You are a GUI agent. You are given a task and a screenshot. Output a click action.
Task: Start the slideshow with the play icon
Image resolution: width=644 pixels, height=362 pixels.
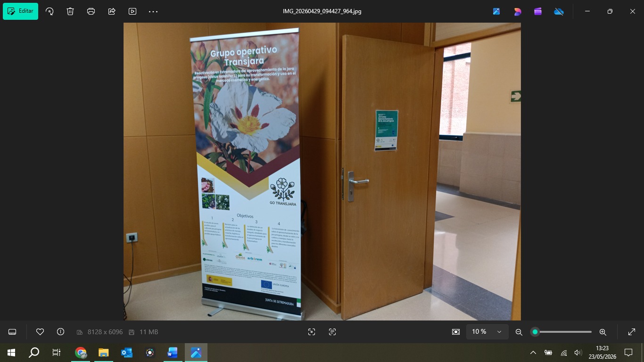(x=132, y=11)
